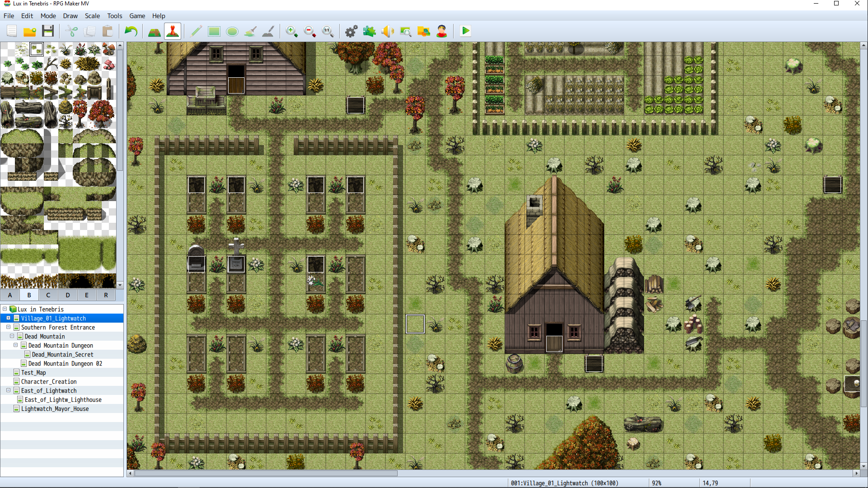Image resolution: width=868 pixels, height=488 pixels.
Task: Open the Database with the gear icon
Action: [352, 31]
